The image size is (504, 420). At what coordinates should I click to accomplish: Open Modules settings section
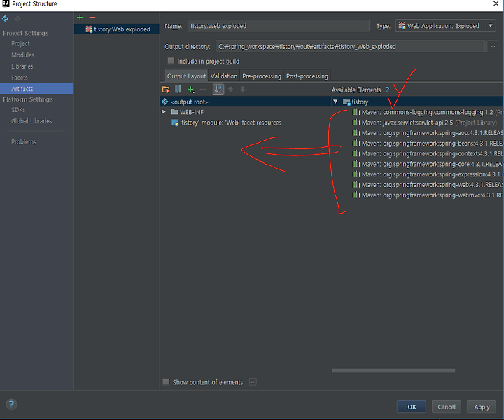click(22, 55)
